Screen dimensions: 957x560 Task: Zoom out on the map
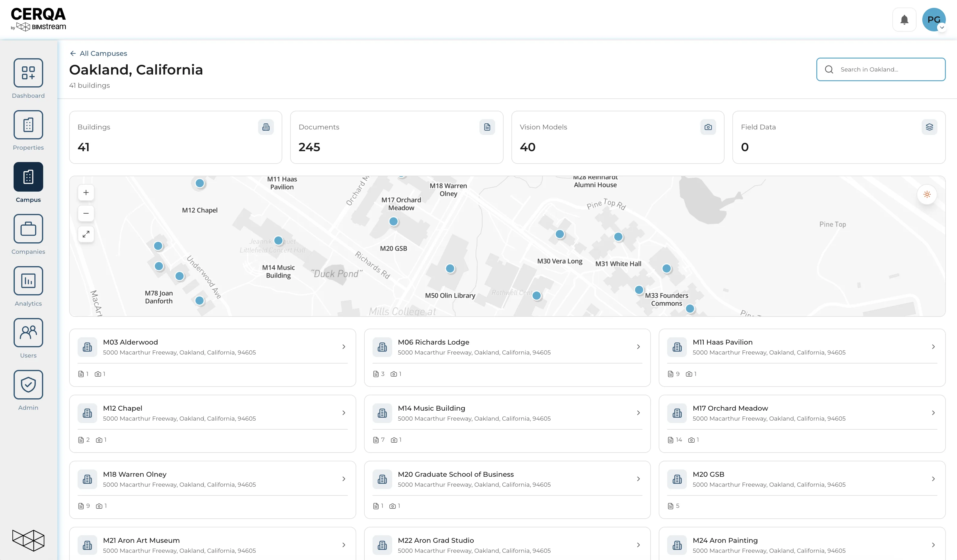pyautogui.click(x=86, y=213)
